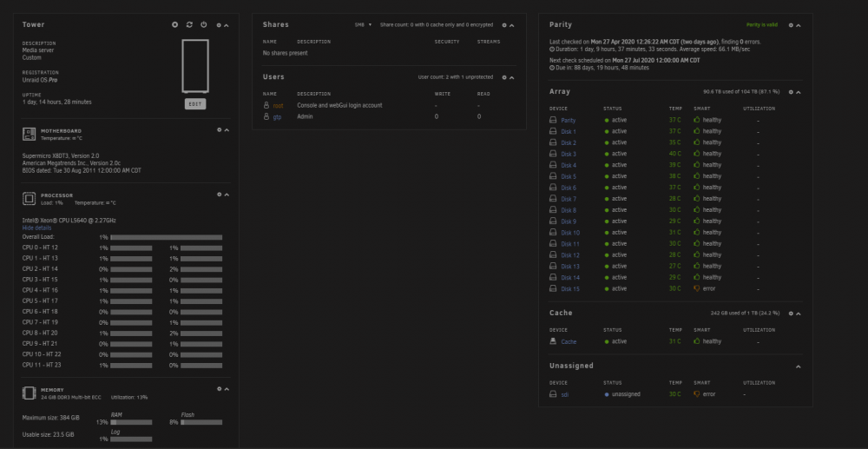This screenshot has height=449, width=868.
Task: Collapse the Memory section chevron
Action: [x=227, y=389]
